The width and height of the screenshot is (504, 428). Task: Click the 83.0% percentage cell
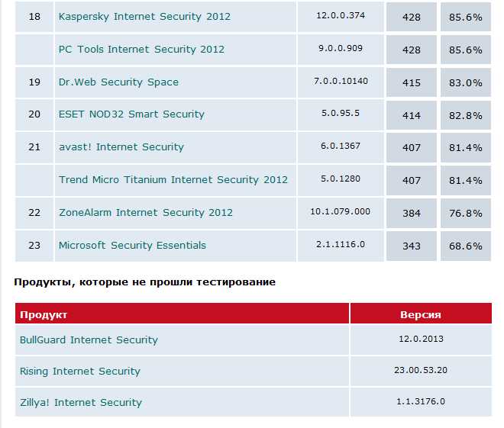click(466, 82)
